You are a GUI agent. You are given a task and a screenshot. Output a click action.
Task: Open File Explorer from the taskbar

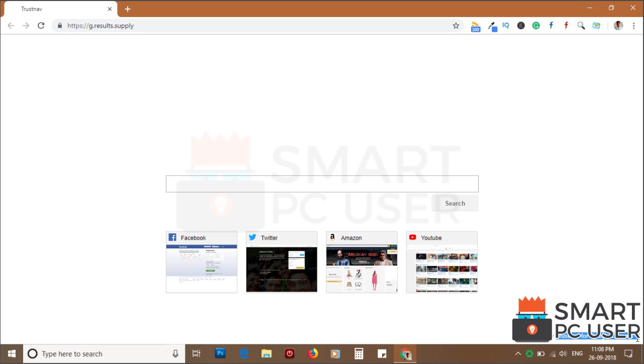[266, 353]
